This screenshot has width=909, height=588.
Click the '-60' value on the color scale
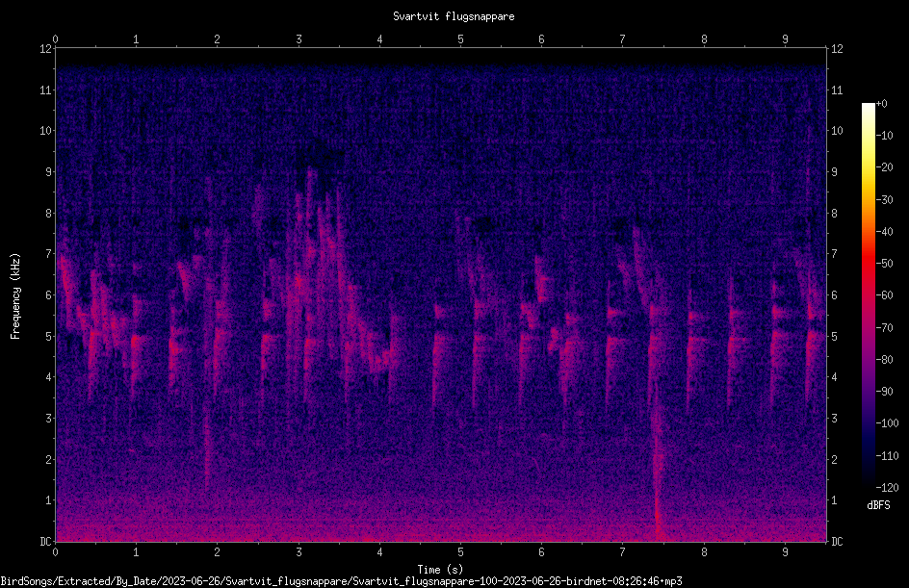coord(885,295)
